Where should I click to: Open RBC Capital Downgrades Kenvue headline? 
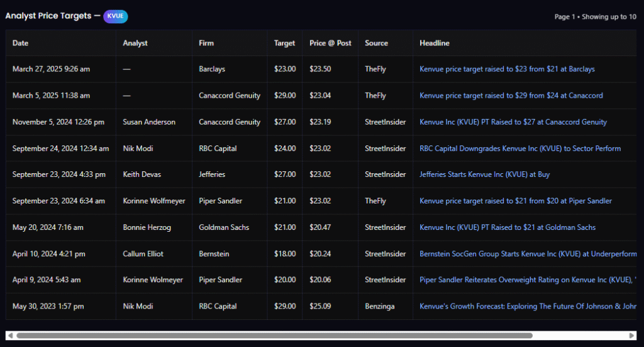pyautogui.click(x=520, y=149)
